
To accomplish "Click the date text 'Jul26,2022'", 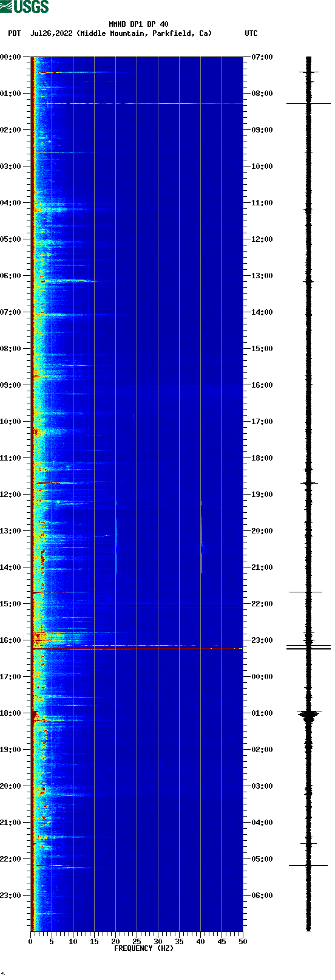I will pos(51,33).
